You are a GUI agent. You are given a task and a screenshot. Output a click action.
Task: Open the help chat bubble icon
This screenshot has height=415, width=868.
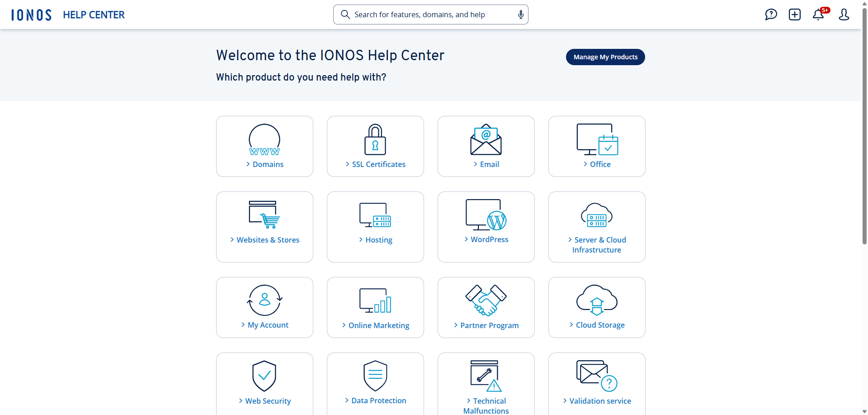(771, 14)
